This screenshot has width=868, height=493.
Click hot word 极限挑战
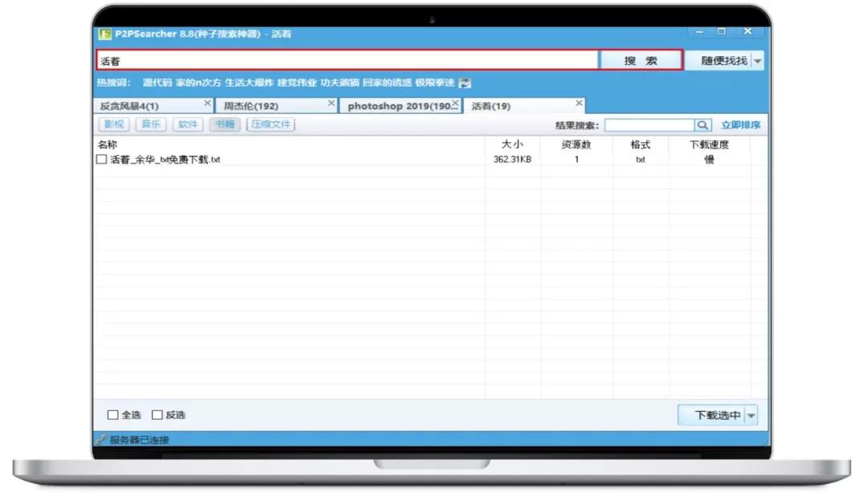(435, 83)
